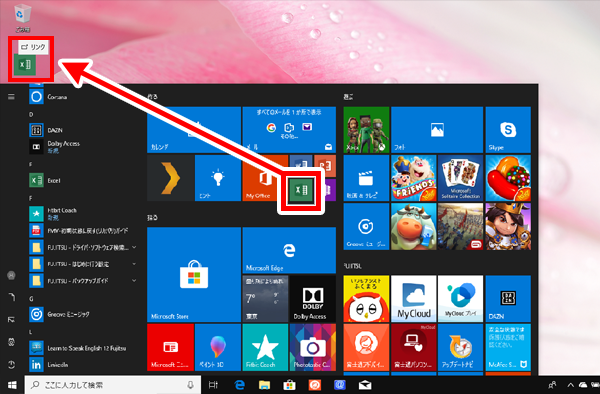Image resolution: width=600 pixels, height=394 pixels.
Task: Expand the second FUJITSU folder in the list
Action: pyautogui.click(x=83, y=264)
